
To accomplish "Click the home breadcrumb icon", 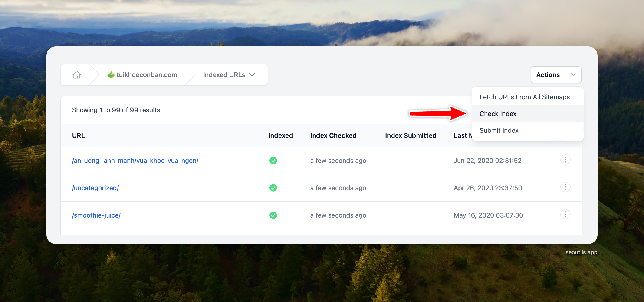I will 76,75.
